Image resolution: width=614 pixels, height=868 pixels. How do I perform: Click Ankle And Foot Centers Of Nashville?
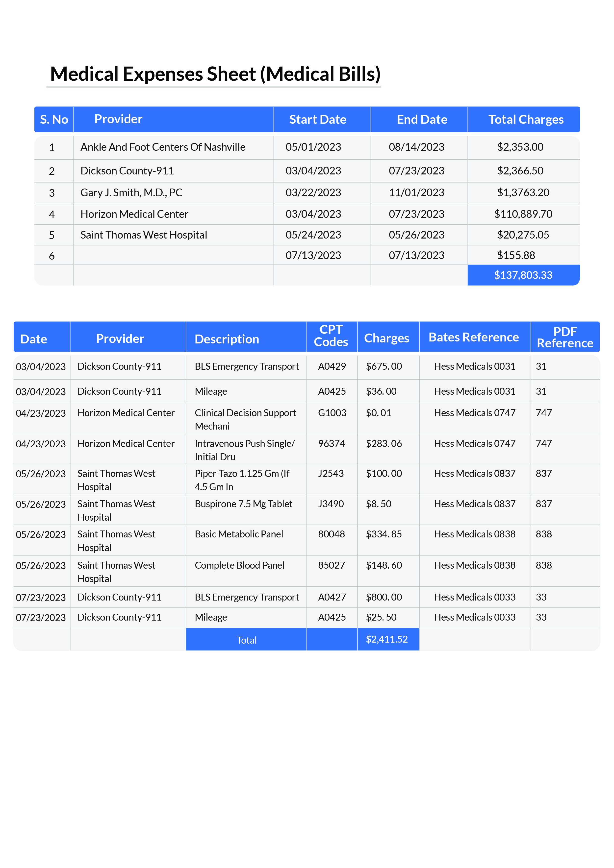point(163,147)
